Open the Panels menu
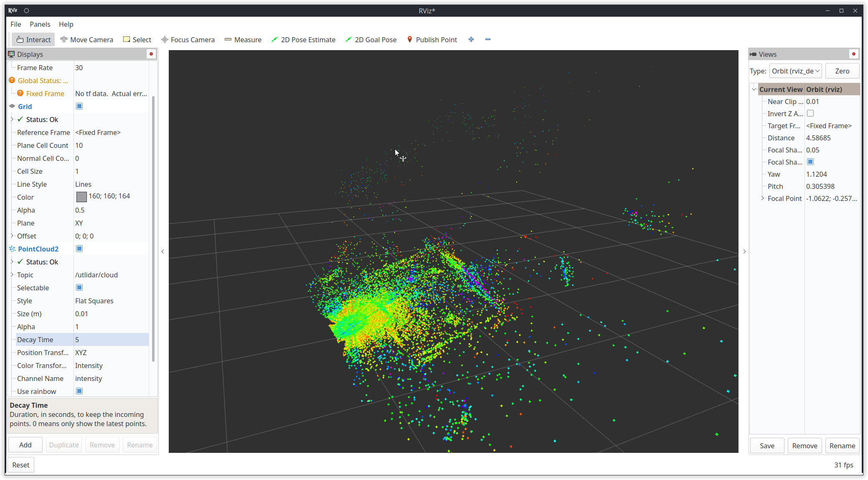This screenshot has height=480, width=868. pos(40,24)
